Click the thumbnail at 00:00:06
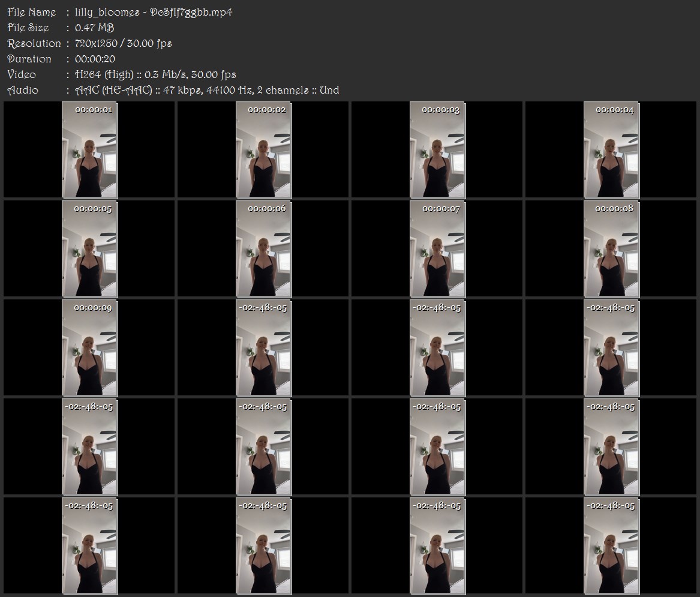This screenshot has height=597, width=700. pyautogui.click(x=263, y=249)
